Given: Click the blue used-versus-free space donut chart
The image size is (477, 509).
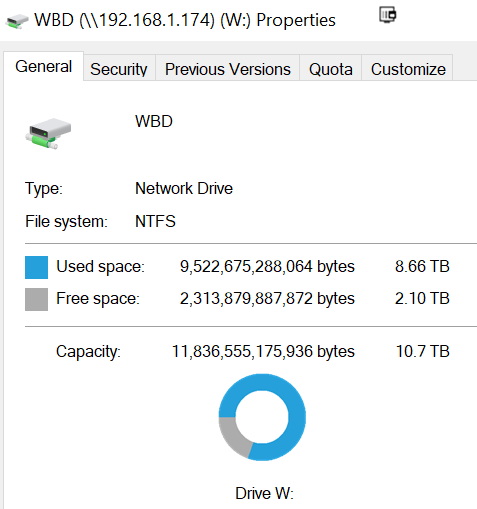Looking at the screenshot, I should 262,417.
